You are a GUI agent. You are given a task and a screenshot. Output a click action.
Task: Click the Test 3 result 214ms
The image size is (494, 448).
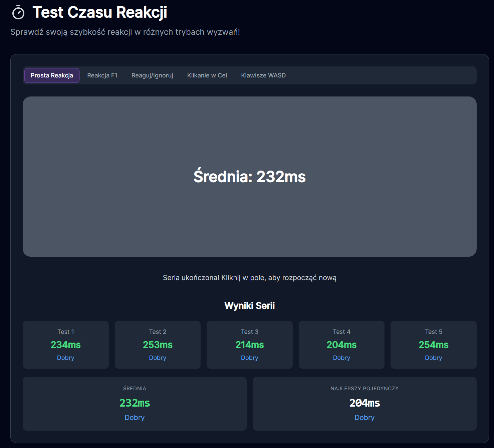250,345
